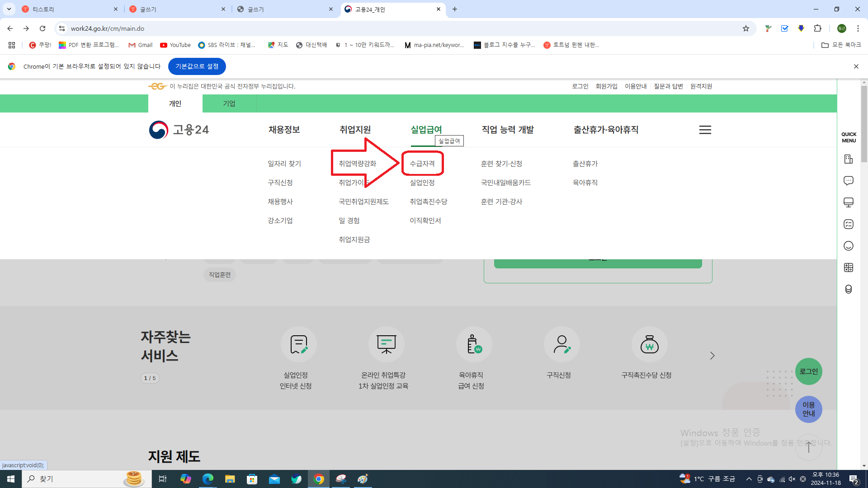Click the 구직촉진수당 신청 money bag icon
868x488 pixels.
tap(649, 344)
